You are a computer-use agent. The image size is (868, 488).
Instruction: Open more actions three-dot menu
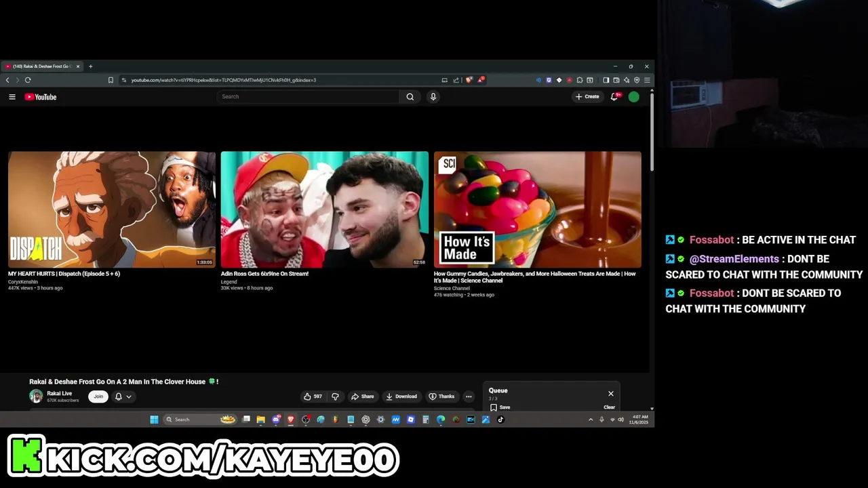[469, 396]
